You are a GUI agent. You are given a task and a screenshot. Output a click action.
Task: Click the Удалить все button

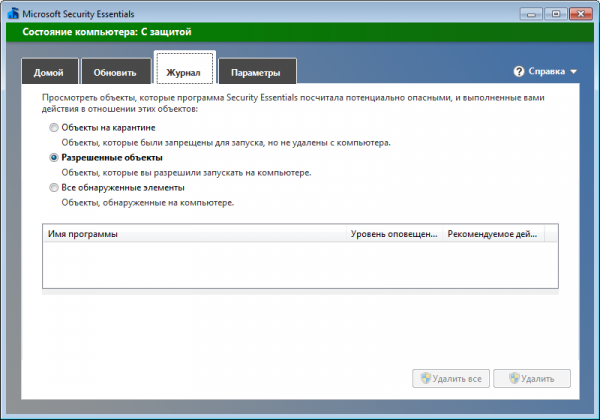pyautogui.click(x=451, y=378)
